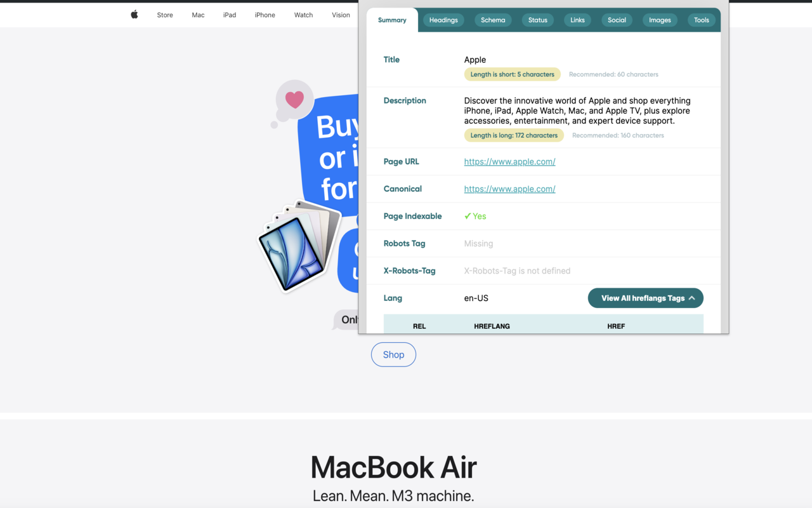Select the title value 'Apple'

[475, 60]
